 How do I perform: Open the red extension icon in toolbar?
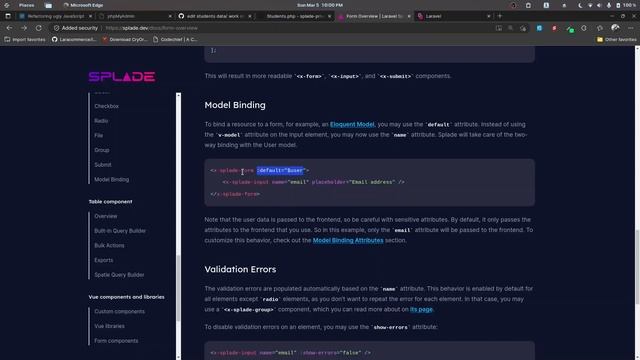tap(554, 28)
